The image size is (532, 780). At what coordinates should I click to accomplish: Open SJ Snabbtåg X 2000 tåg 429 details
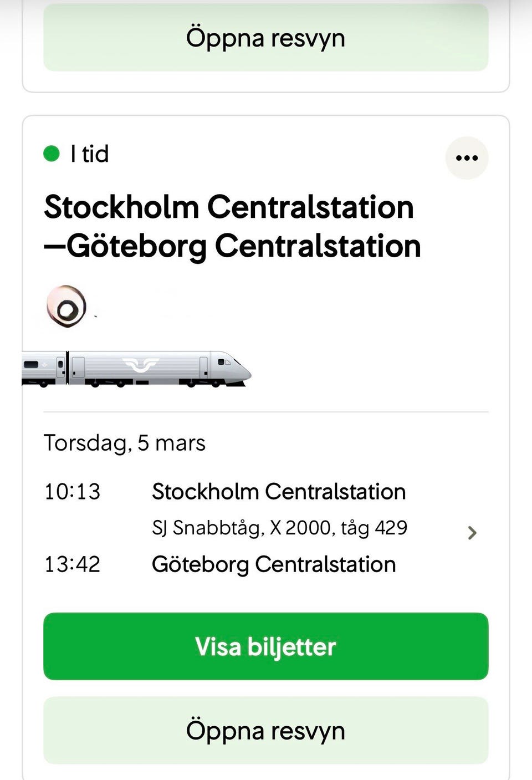point(280,528)
